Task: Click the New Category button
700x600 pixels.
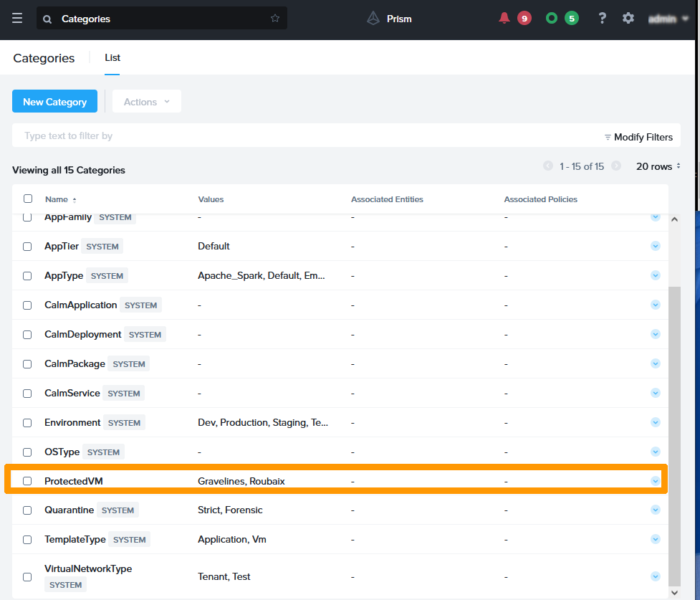Action: [x=54, y=102]
